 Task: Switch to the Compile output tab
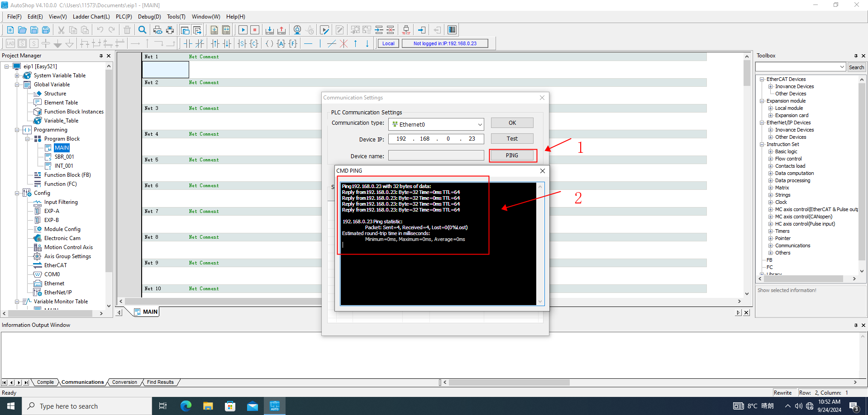coord(45,382)
